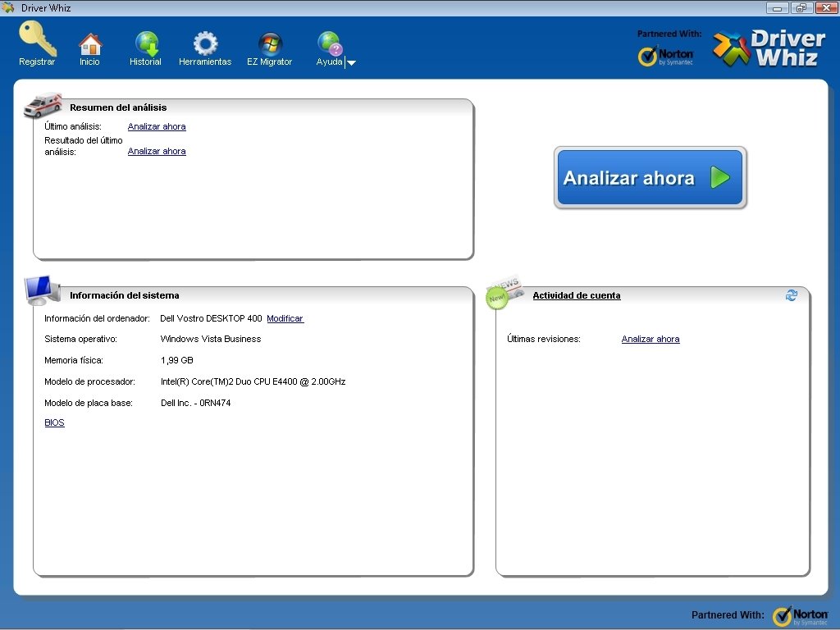Open the Ayuda help globe icon

pos(330,43)
